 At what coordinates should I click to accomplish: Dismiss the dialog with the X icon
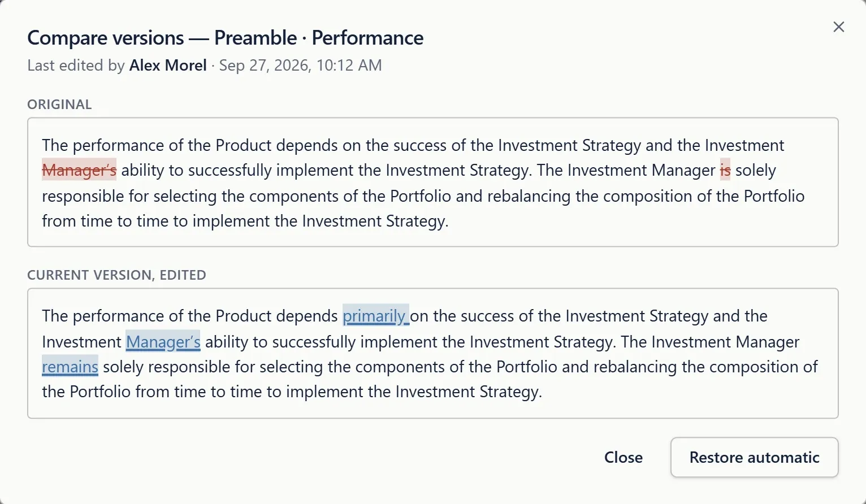(838, 27)
